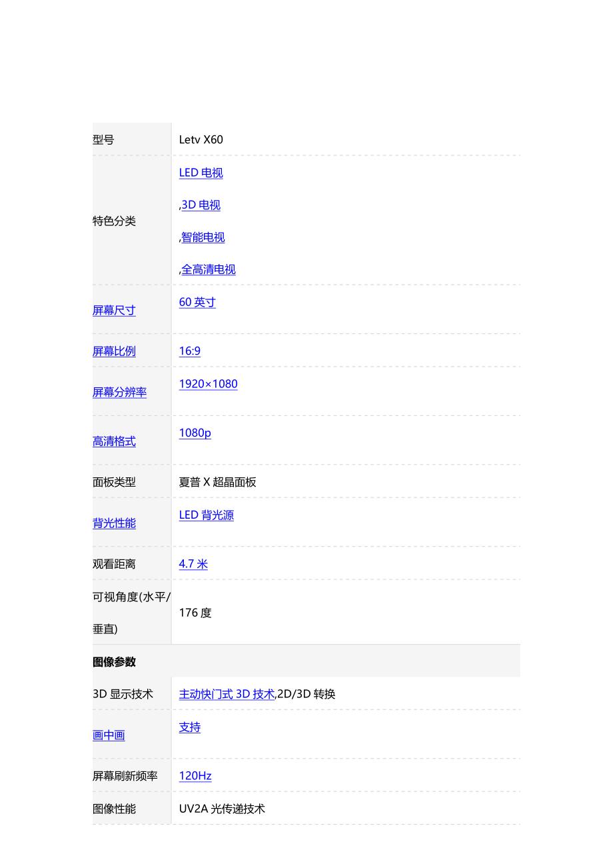Open the 支持 link in the 画中画 row

(190, 727)
